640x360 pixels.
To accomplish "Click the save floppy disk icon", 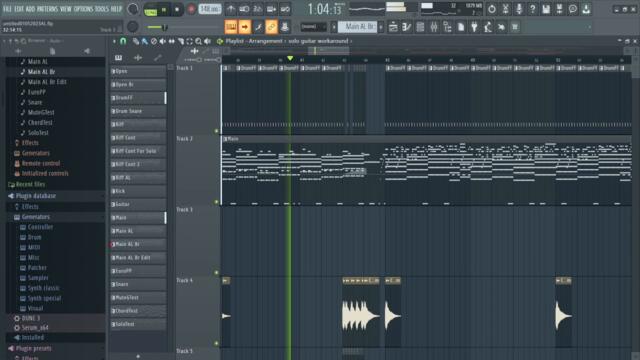I will (546, 9).
